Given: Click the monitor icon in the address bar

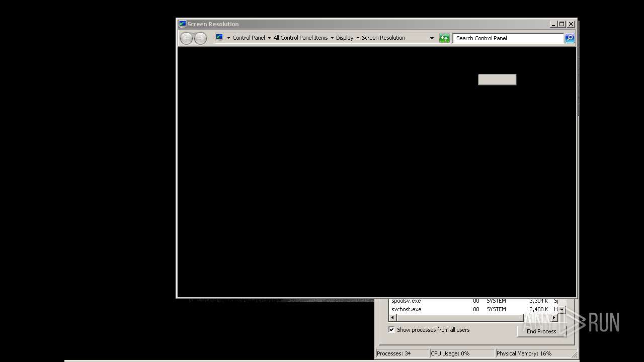Looking at the screenshot, I should pos(219,38).
